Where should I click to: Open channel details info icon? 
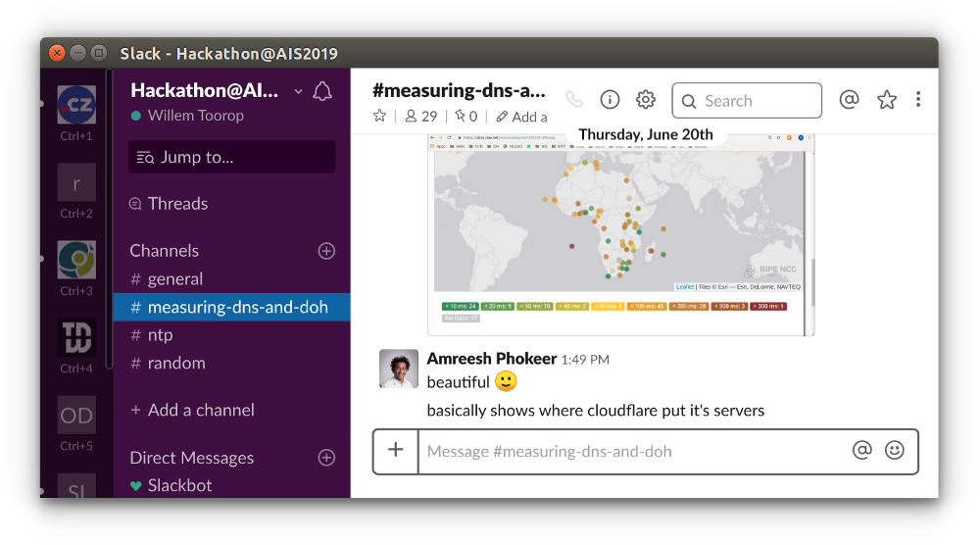coord(610,99)
